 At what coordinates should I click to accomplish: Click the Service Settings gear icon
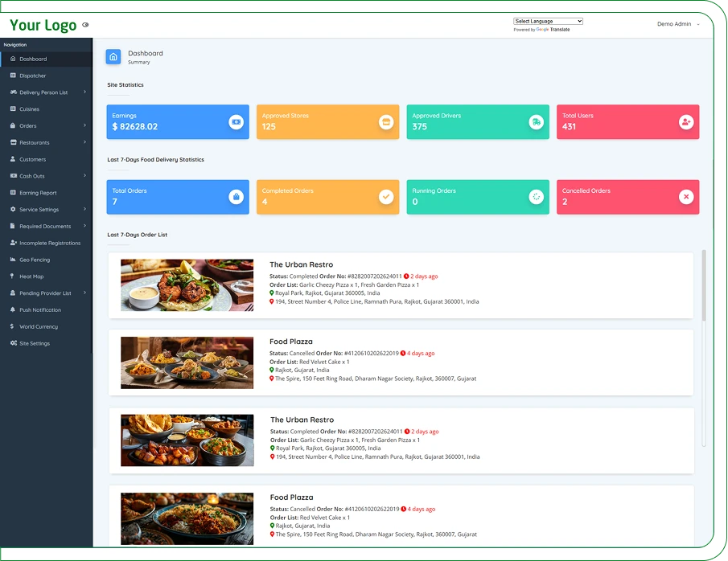point(13,209)
